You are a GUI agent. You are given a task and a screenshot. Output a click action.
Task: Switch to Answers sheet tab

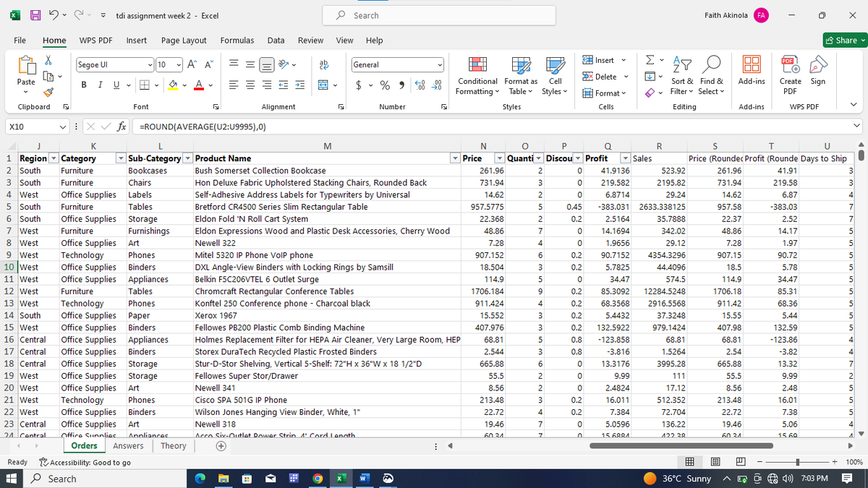[x=128, y=446]
